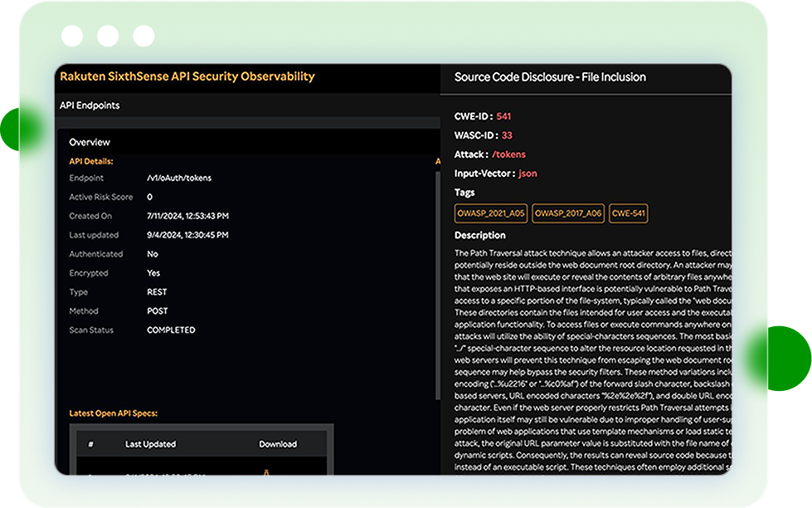This screenshot has height=508, width=812.
Task: Click the download icon in specs table
Action: pyautogui.click(x=266, y=472)
